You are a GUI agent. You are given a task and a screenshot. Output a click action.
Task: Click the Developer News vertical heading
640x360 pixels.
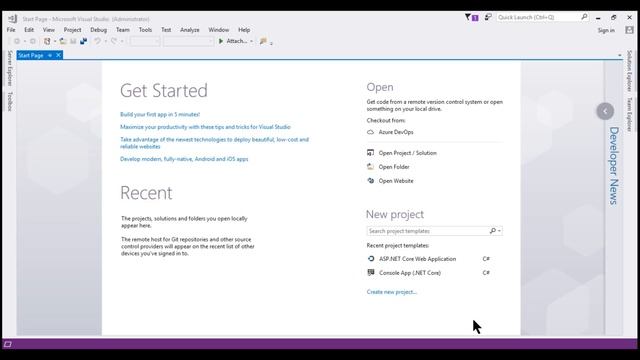tap(614, 166)
